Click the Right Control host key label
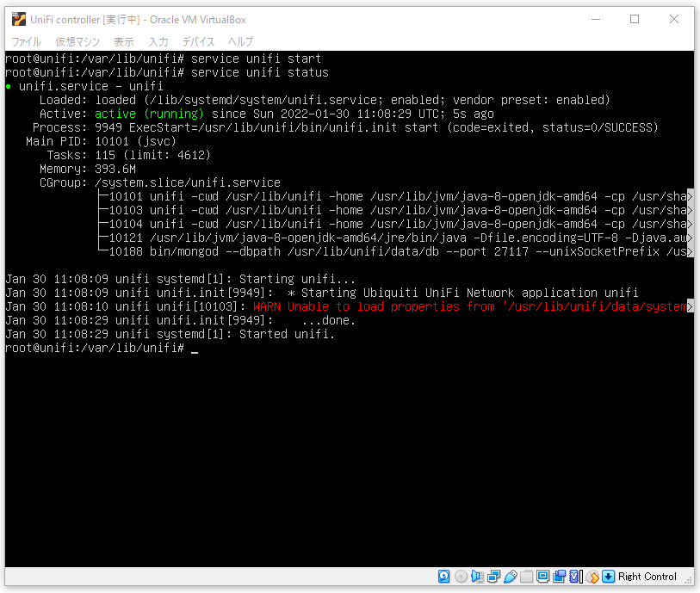 click(x=647, y=577)
